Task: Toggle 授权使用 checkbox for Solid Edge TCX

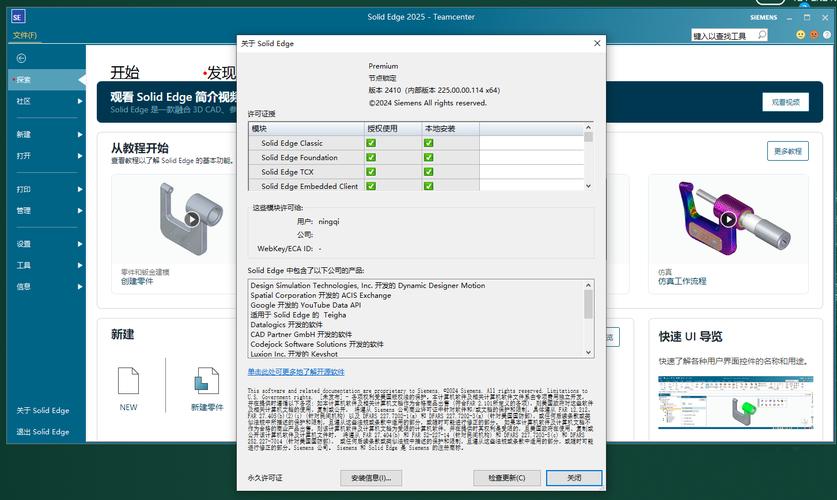Action: (371, 172)
